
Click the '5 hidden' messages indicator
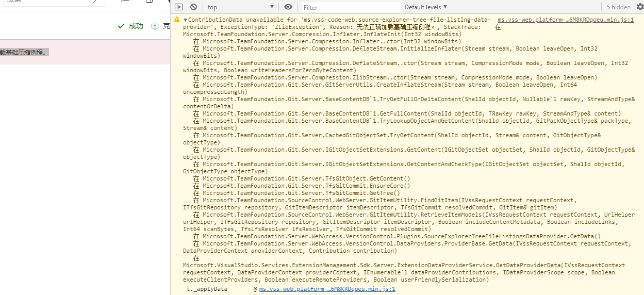(618, 7)
